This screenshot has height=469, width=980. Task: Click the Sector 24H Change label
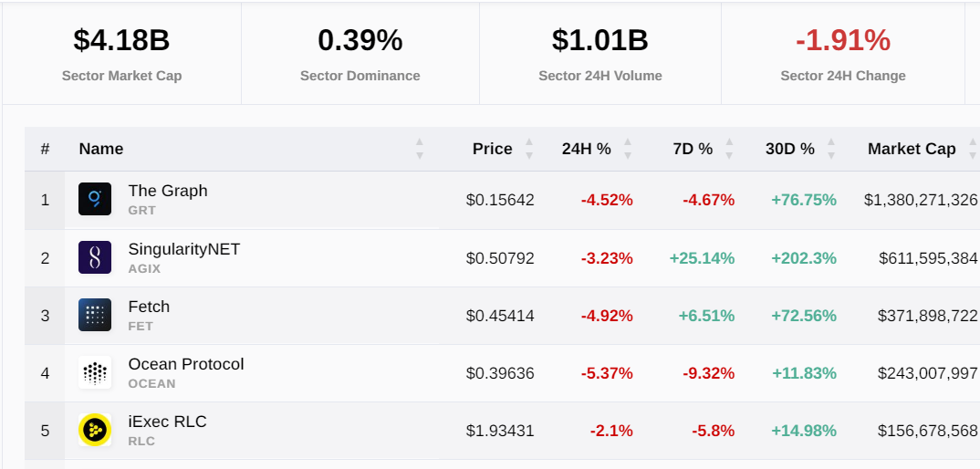click(842, 76)
